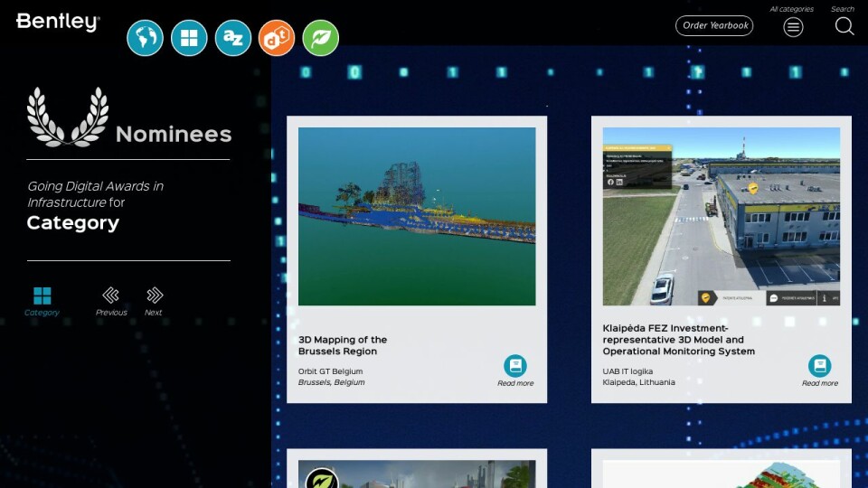
Task: Open the All categories hamburger menu
Action: click(793, 26)
